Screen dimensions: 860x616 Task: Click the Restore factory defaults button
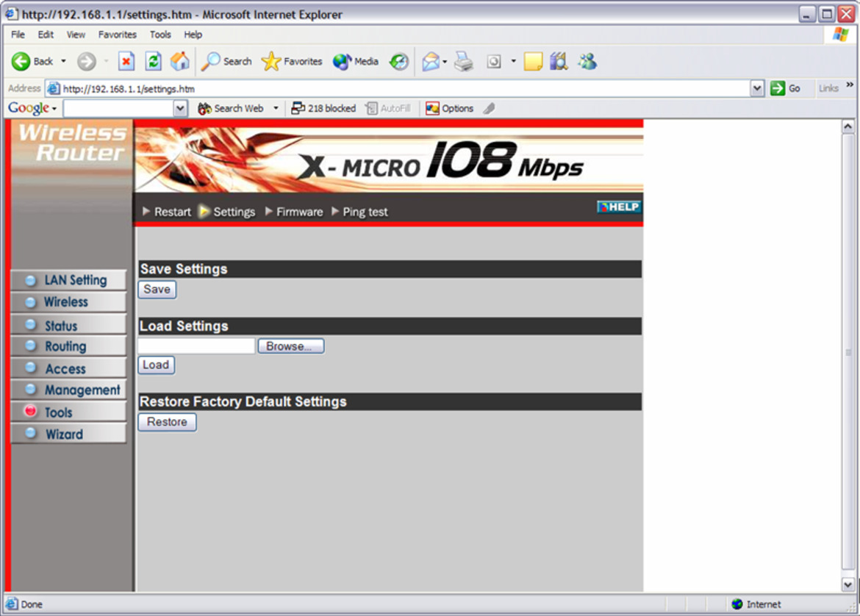pyautogui.click(x=168, y=422)
